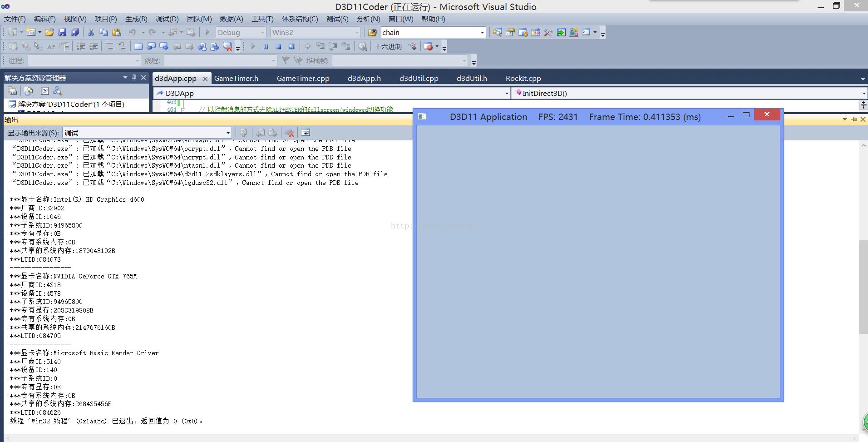Close the 输出 Output panel
This screenshot has height=442, width=868.
click(863, 119)
